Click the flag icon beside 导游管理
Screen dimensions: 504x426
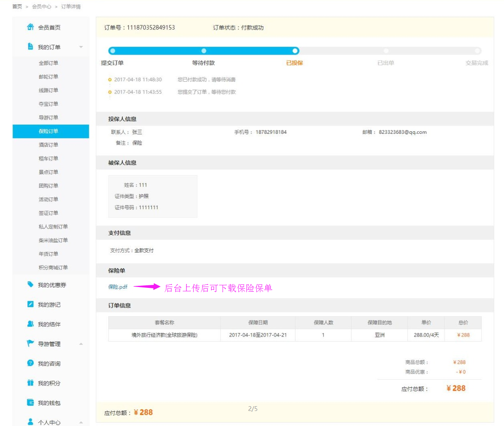coord(30,344)
